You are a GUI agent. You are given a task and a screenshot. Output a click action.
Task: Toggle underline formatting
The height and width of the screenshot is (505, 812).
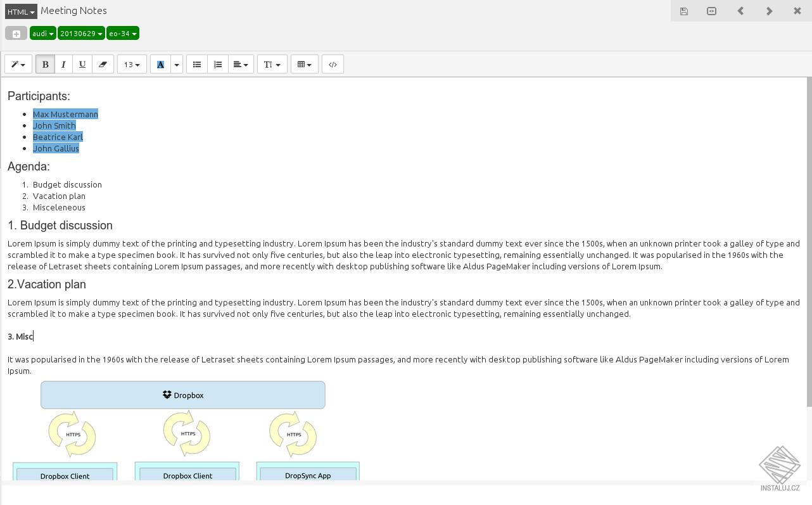[x=82, y=64]
